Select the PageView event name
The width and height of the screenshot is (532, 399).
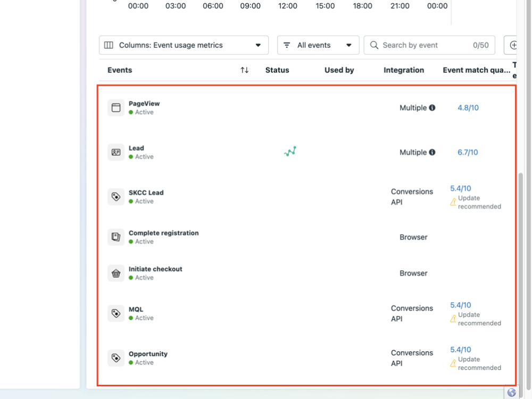144,104
